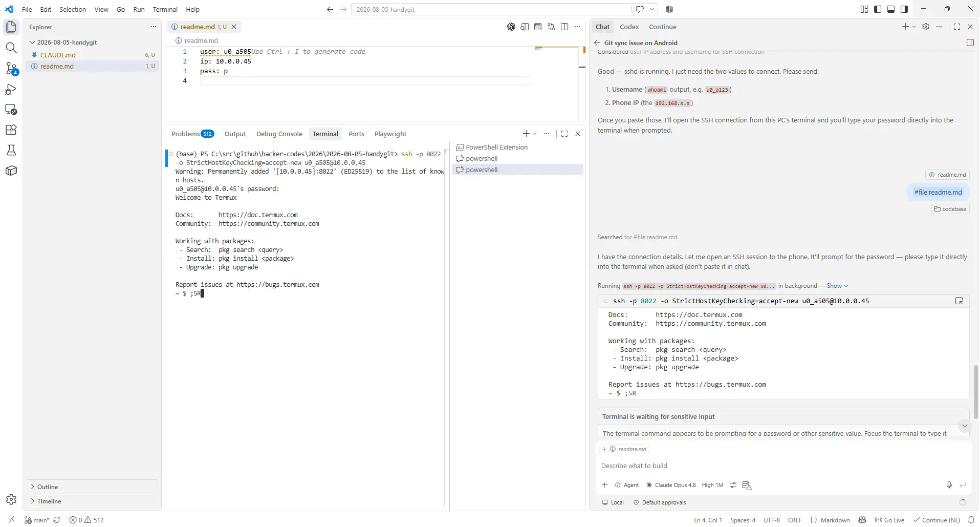
Task: Change language mode Markdown
Action: tap(835, 520)
